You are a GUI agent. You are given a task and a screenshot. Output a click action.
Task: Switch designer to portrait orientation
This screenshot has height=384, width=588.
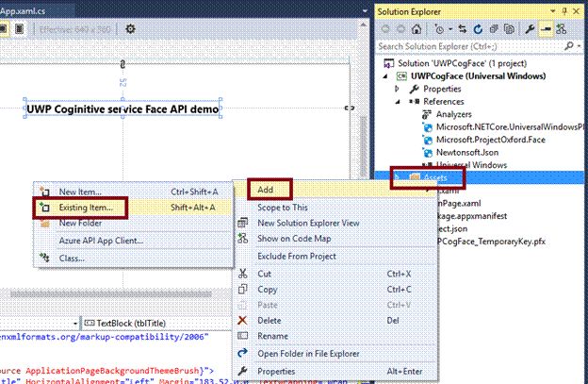[x=19, y=28]
